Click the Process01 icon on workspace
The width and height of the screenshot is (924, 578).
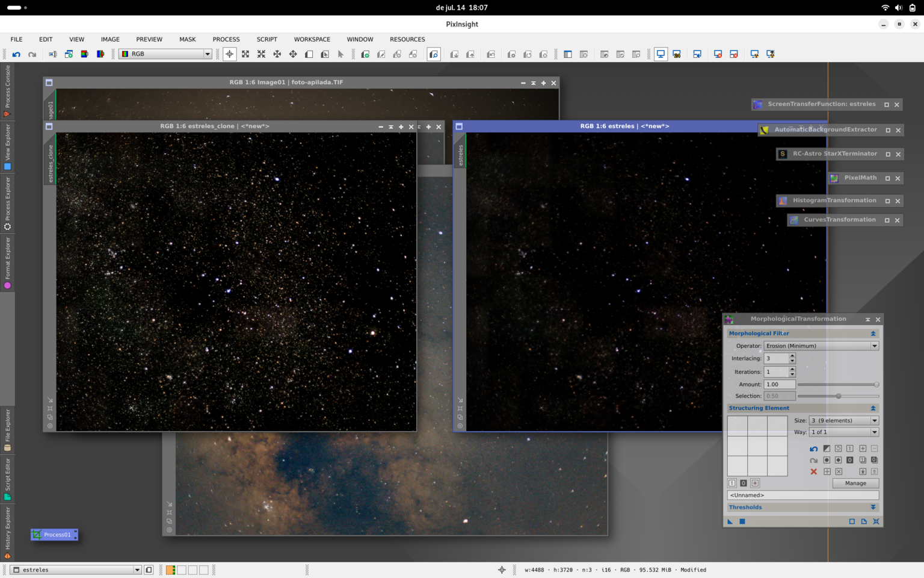point(54,535)
